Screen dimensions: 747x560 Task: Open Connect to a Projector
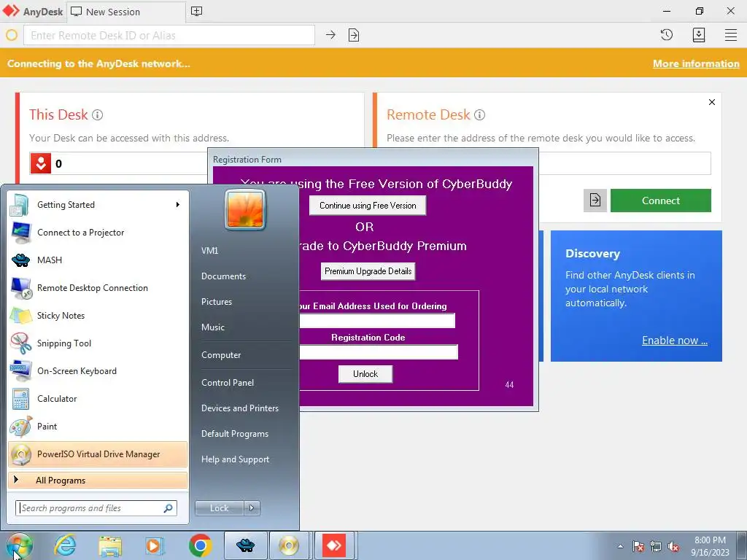[x=98, y=233]
